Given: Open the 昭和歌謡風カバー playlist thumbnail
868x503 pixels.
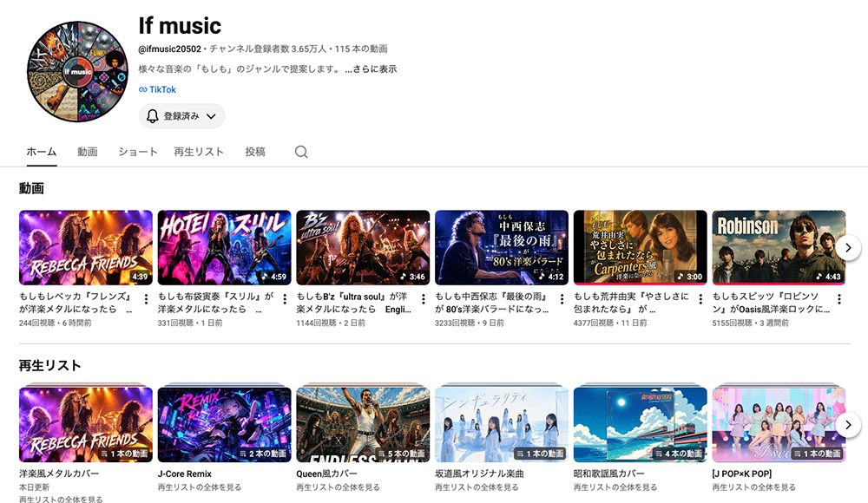Looking at the screenshot, I should [x=641, y=424].
